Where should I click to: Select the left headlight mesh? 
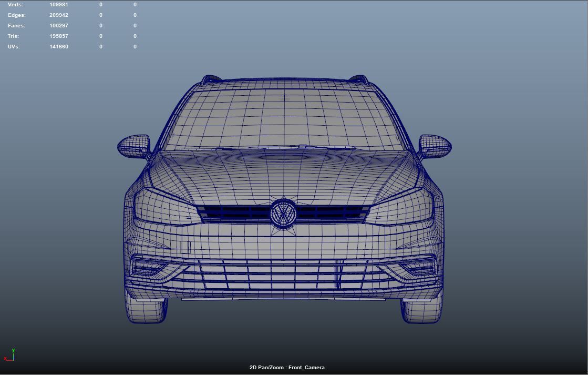pyautogui.click(x=166, y=208)
